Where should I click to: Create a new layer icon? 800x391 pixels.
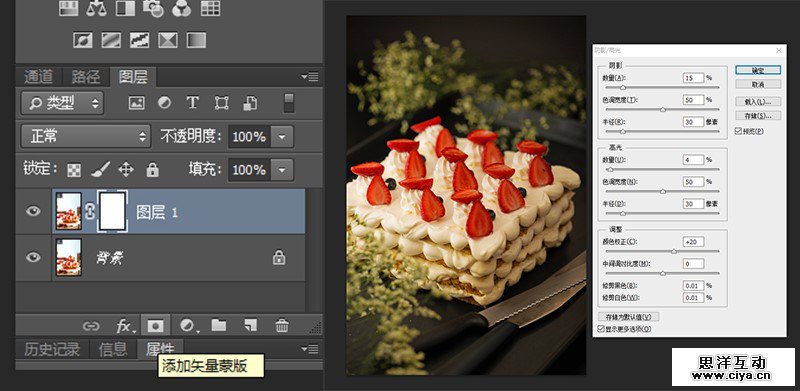click(x=250, y=325)
